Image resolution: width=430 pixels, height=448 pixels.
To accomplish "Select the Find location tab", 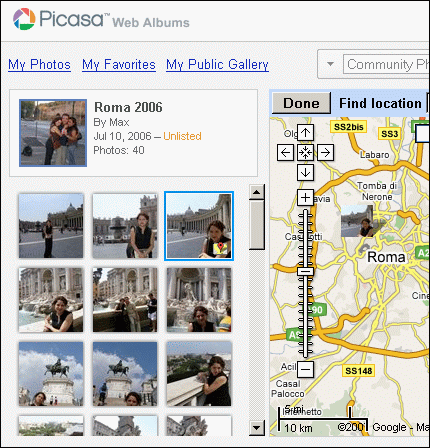I will (380, 103).
